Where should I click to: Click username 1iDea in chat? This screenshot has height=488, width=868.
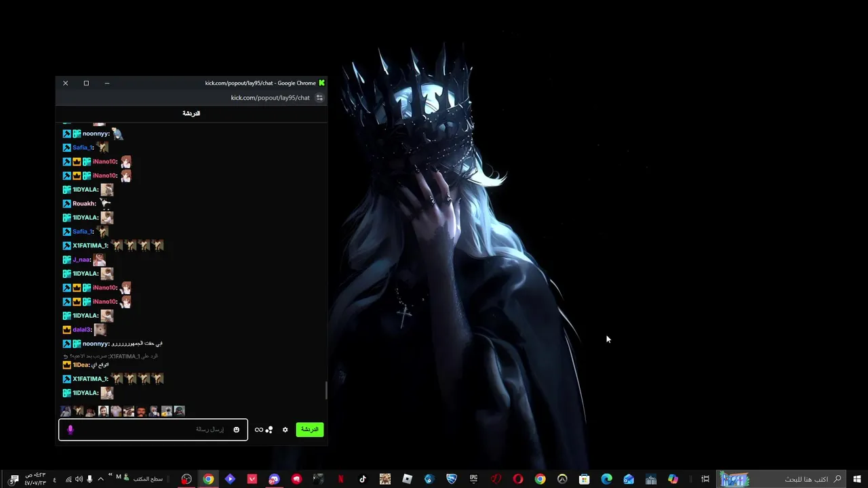[x=81, y=365]
